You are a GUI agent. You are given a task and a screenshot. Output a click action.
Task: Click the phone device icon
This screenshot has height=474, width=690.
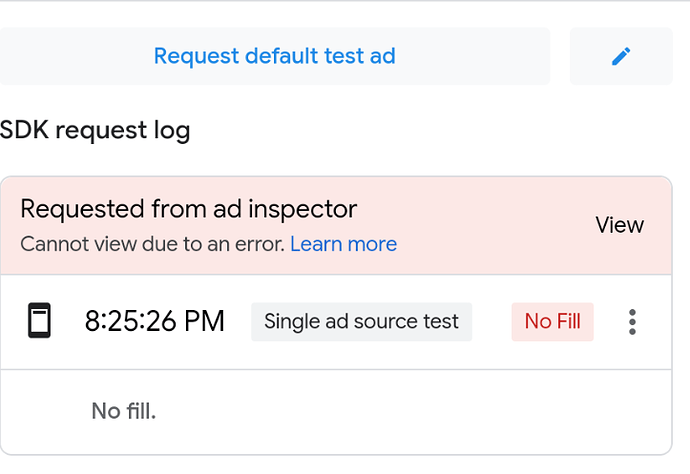(x=39, y=322)
